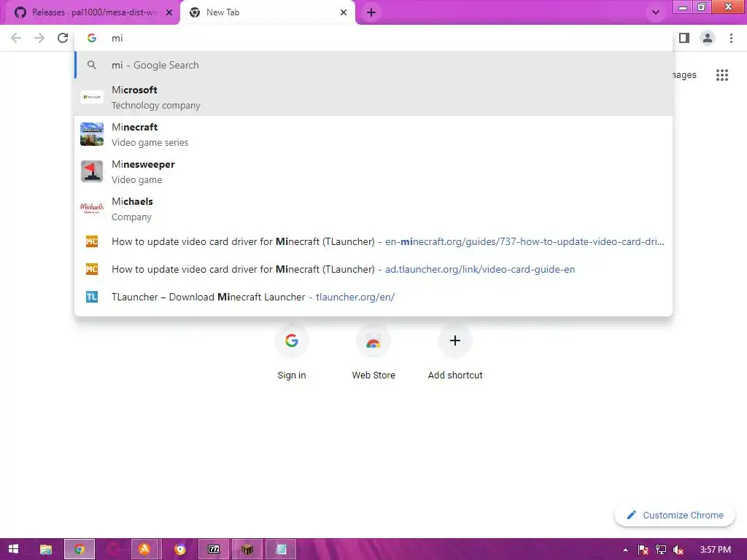
Task: Open the Sign in shortcut
Action: point(292,351)
